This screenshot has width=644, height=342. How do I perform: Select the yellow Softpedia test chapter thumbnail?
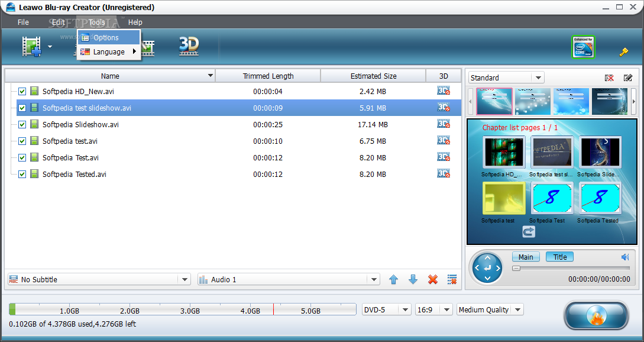[504, 198]
